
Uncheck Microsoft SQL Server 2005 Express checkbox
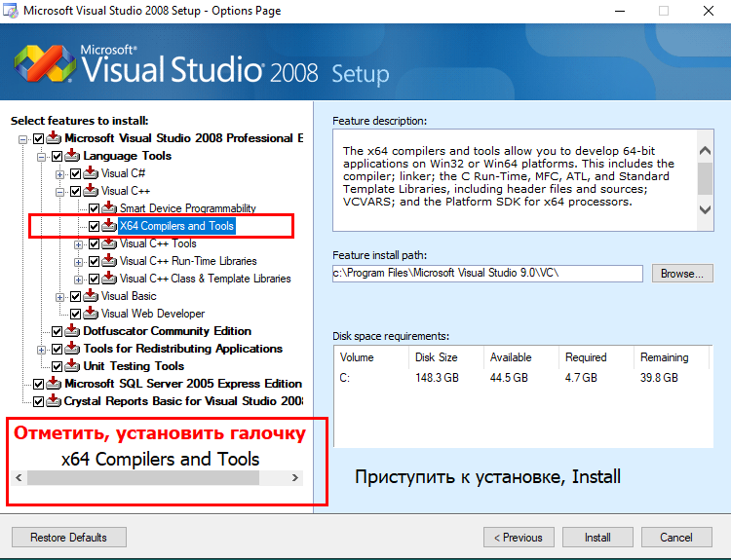[38, 385]
